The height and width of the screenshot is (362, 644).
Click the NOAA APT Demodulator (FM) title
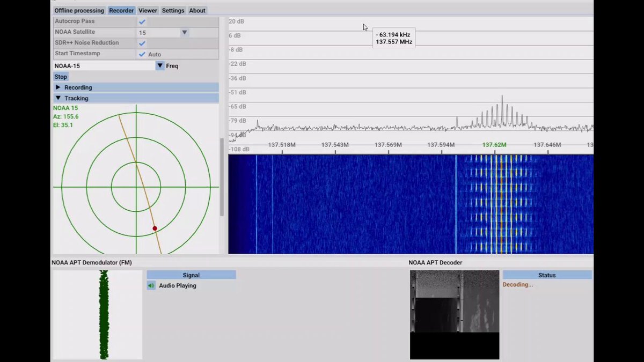pyautogui.click(x=92, y=263)
